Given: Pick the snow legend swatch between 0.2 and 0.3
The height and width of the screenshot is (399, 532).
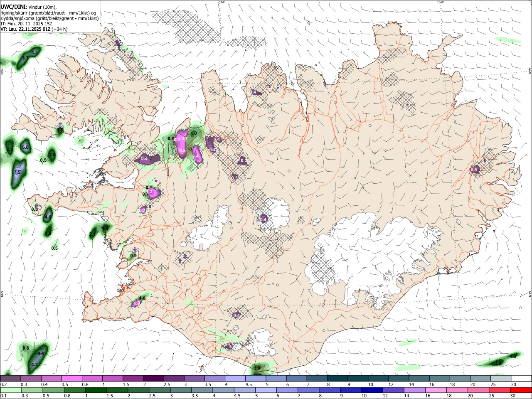Looking at the screenshot, I should tap(11, 378).
